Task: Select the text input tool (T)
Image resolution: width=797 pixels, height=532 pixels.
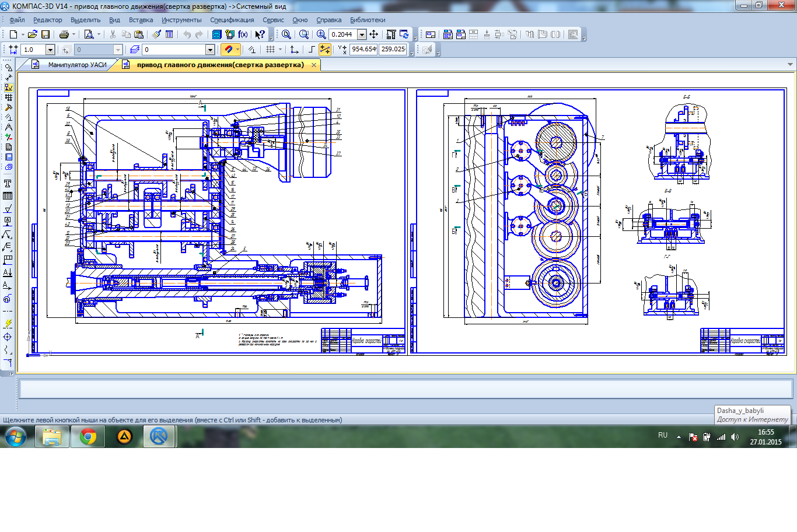Action: click(8, 184)
